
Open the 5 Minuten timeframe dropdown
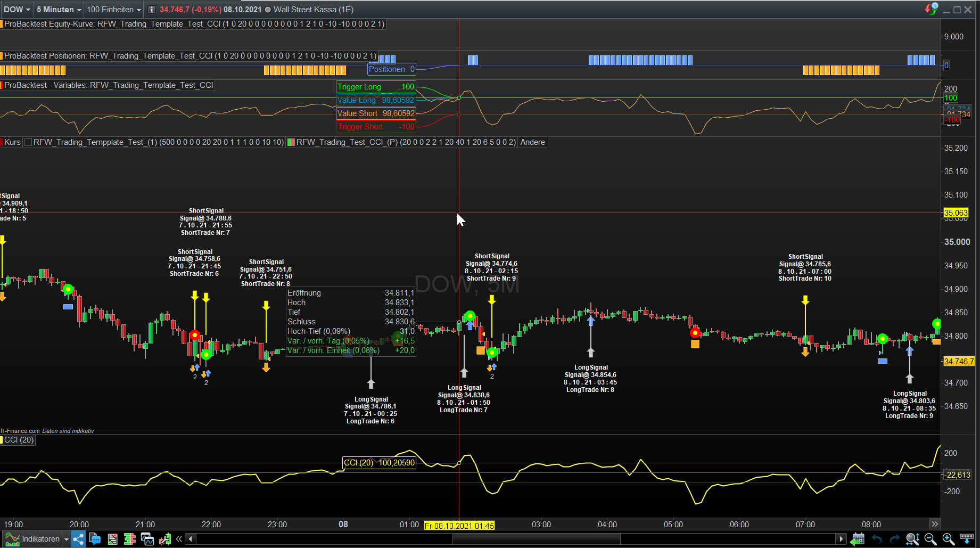coord(59,10)
